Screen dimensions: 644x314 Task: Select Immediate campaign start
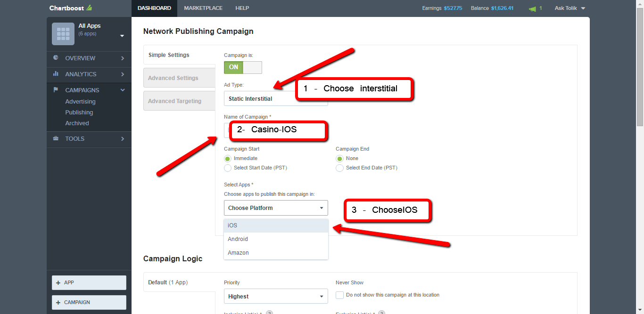click(228, 159)
